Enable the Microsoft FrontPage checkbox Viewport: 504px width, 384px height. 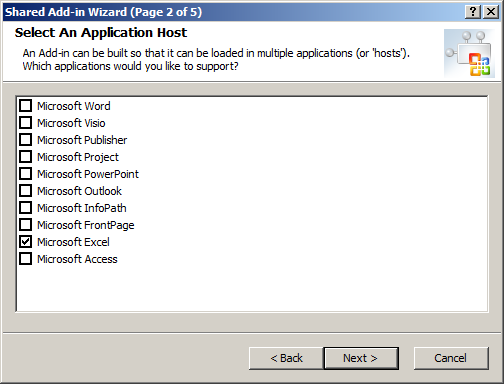coord(25,225)
